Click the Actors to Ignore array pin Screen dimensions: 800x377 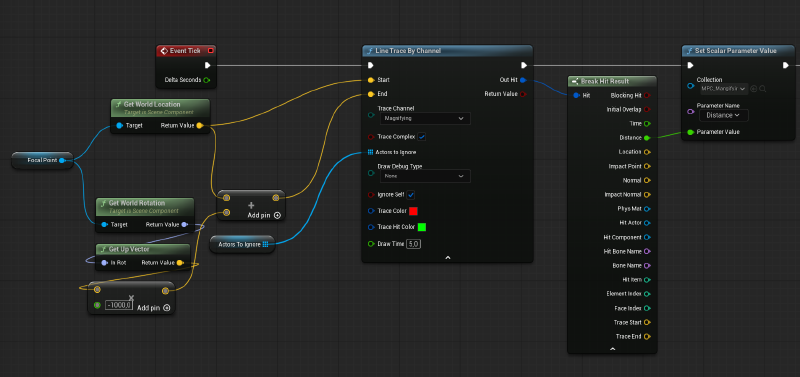point(370,152)
